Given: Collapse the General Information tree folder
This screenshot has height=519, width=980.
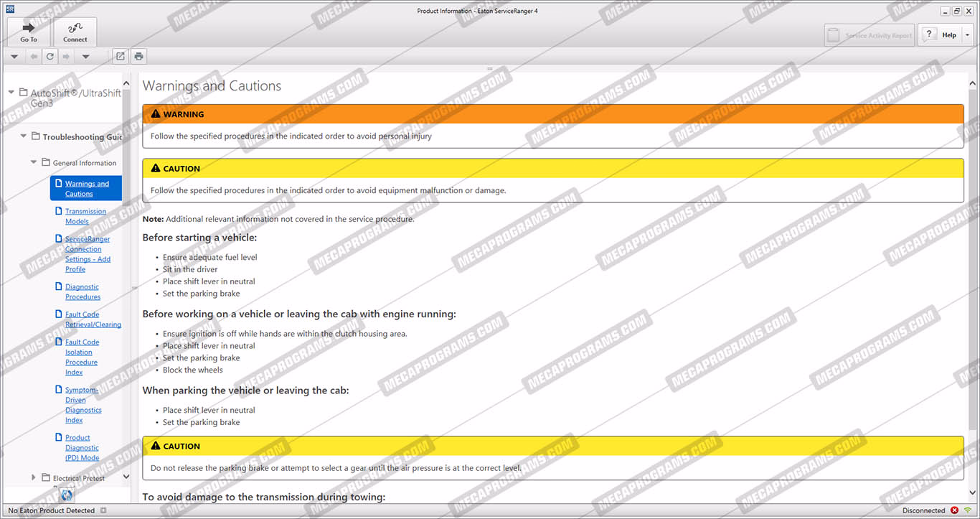Looking at the screenshot, I should [34, 162].
